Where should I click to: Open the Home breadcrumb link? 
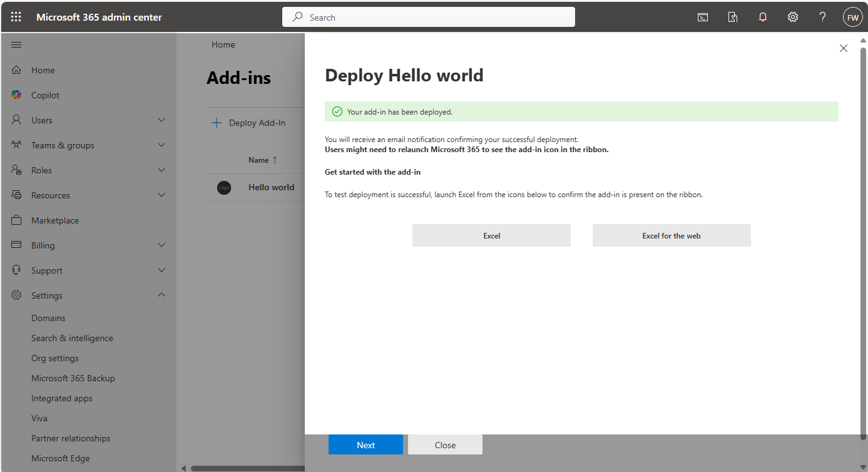pos(223,44)
